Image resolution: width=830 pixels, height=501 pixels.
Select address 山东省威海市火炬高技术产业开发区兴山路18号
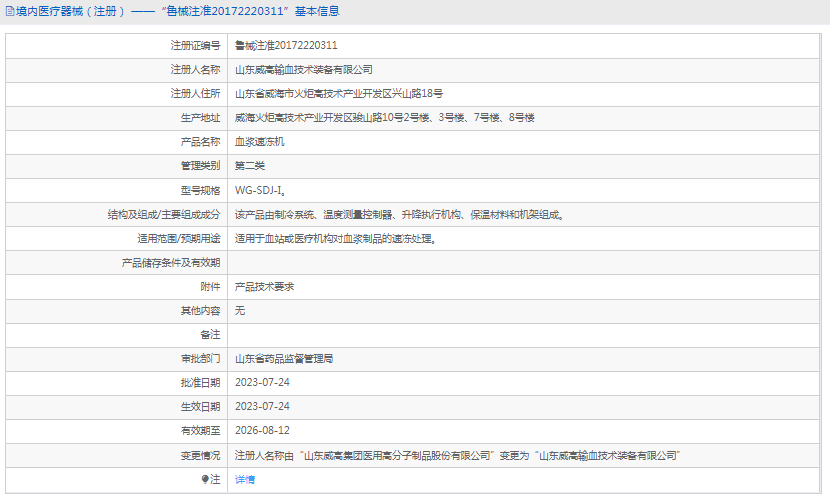coord(339,94)
